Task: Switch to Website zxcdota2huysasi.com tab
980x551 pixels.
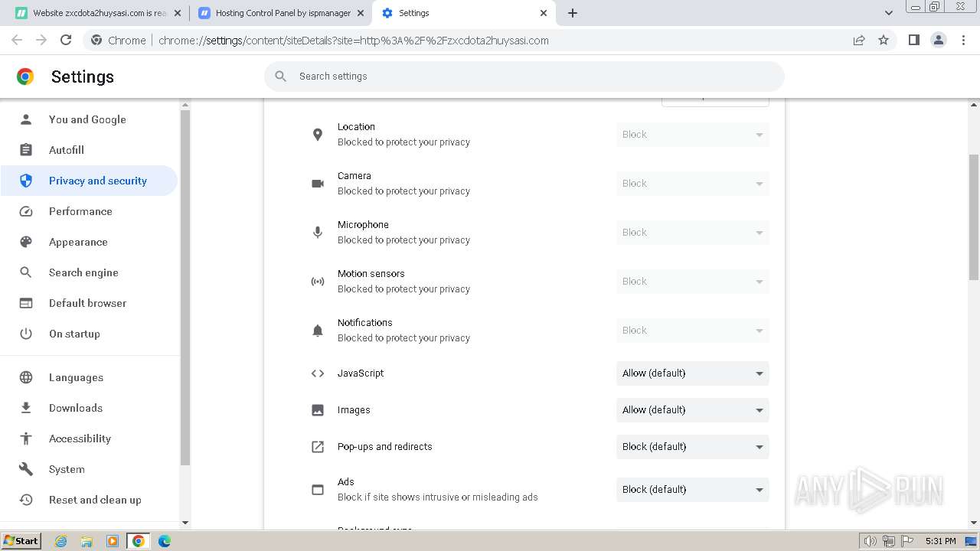Action: [98, 13]
